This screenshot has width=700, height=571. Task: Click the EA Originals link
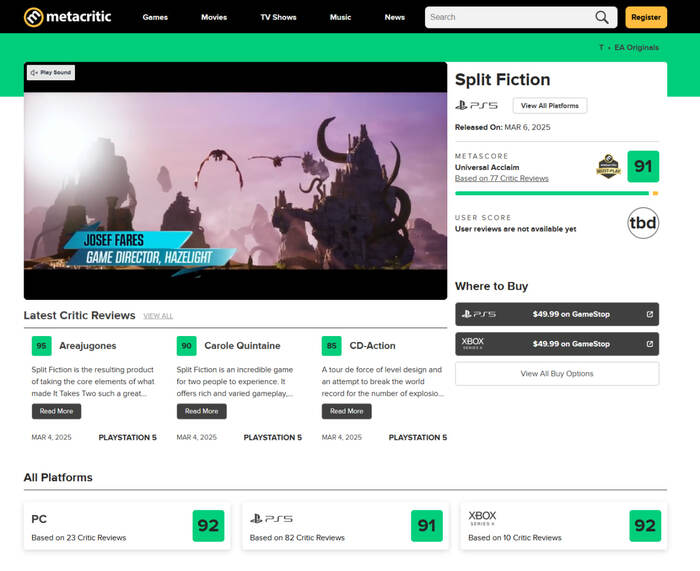click(x=636, y=47)
